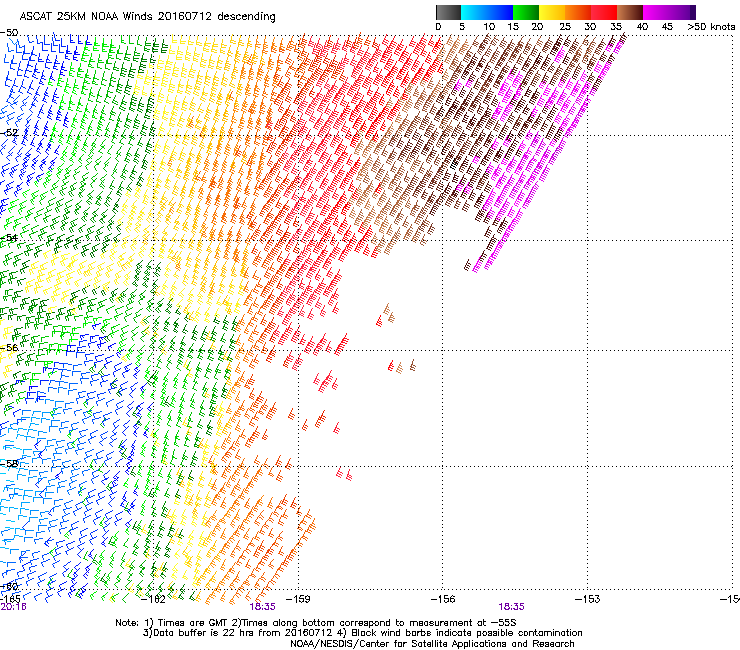Click the longitude label -153
This screenshot has width=740, height=650.
[588, 599]
